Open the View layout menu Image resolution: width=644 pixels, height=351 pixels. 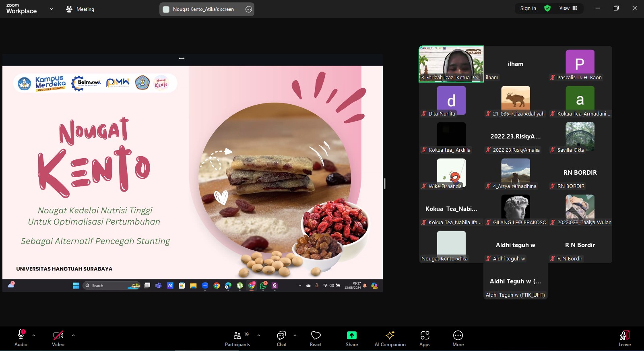[568, 8]
